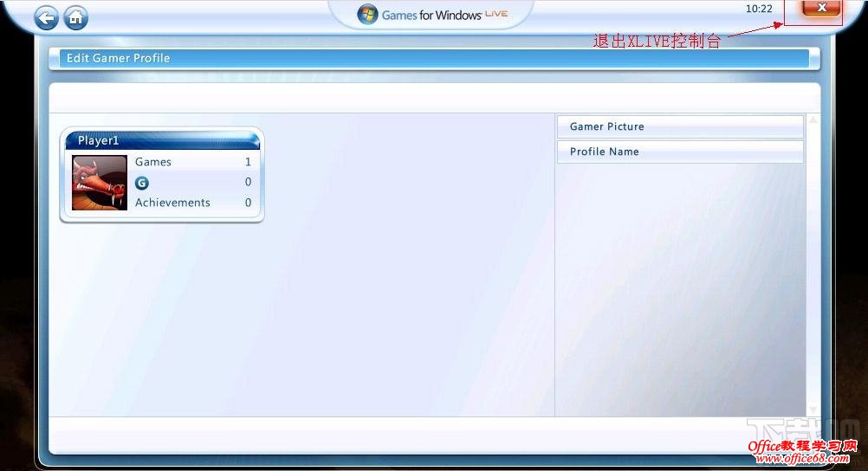Viewport: 868px width, 471px height.
Task: Click the Windows logo in title
Action: coord(367,15)
